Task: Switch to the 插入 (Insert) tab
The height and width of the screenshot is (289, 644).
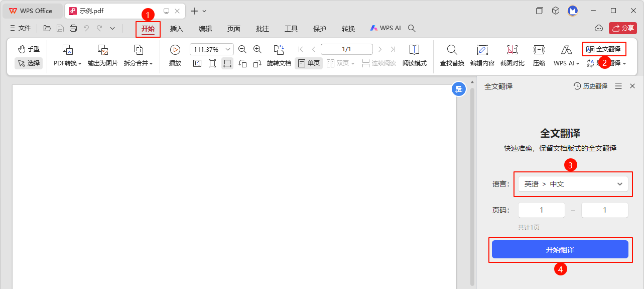Action: point(177,29)
